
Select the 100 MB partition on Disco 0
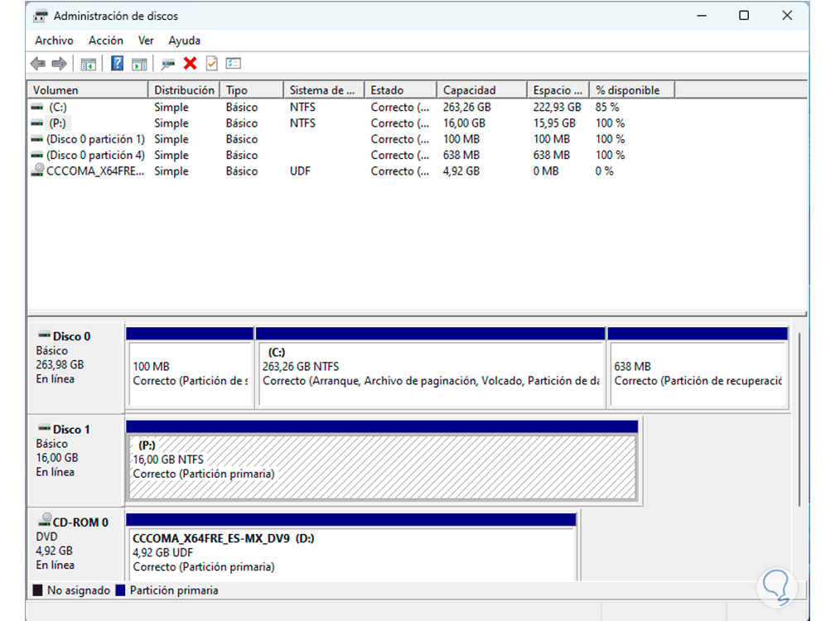coord(190,368)
